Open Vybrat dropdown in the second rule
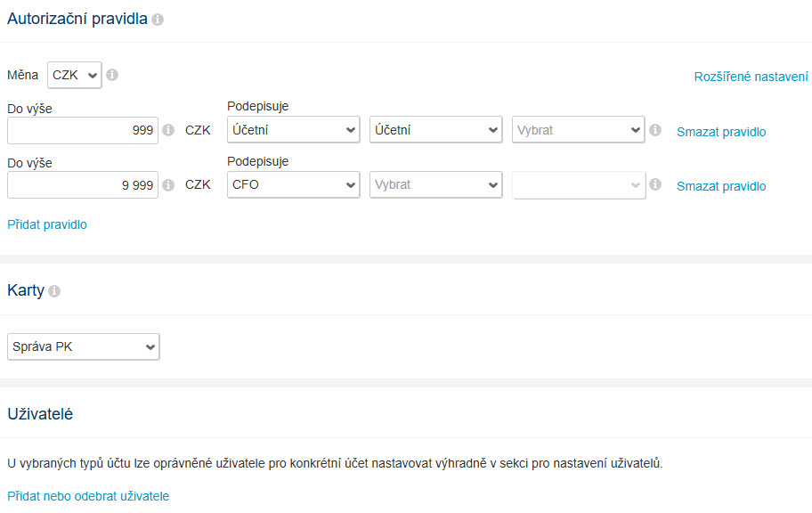Screen dimensions: 812x513 click(x=435, y=184)
